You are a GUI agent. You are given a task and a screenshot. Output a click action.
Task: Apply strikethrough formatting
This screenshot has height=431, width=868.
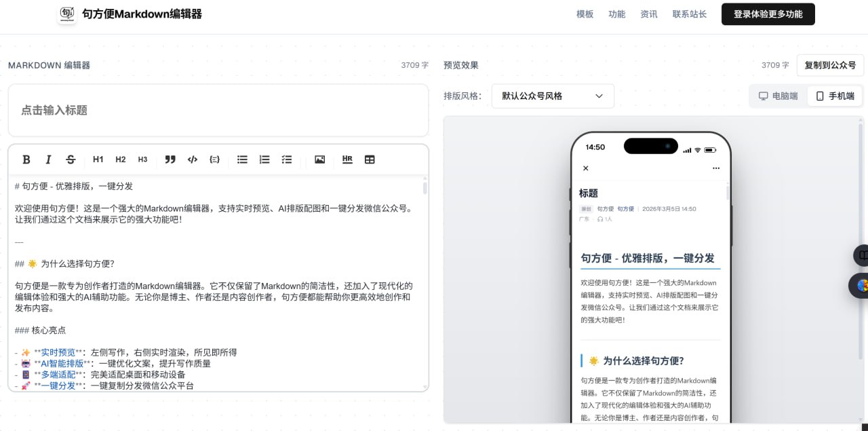(71, 160)
